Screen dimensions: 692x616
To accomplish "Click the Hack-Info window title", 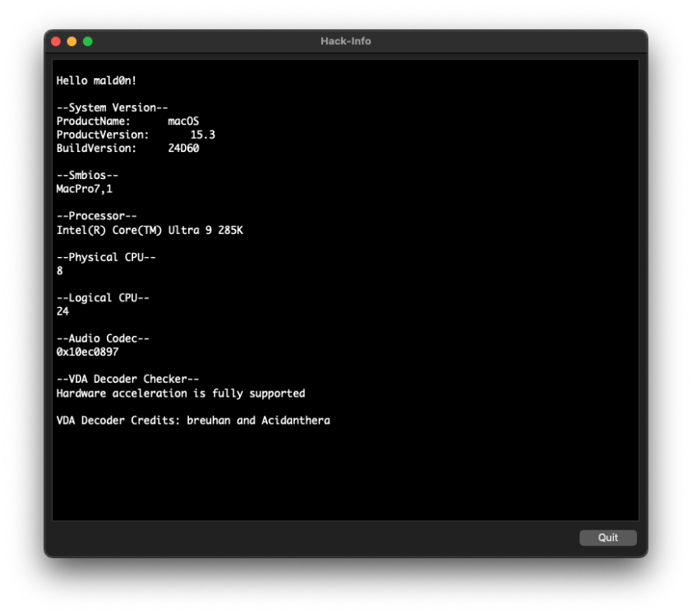I will pyautogui.click(x=345, y=41).
